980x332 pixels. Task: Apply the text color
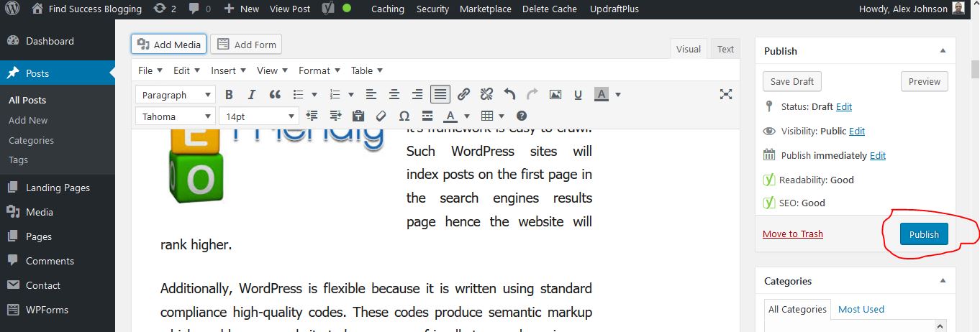(450, 116)
